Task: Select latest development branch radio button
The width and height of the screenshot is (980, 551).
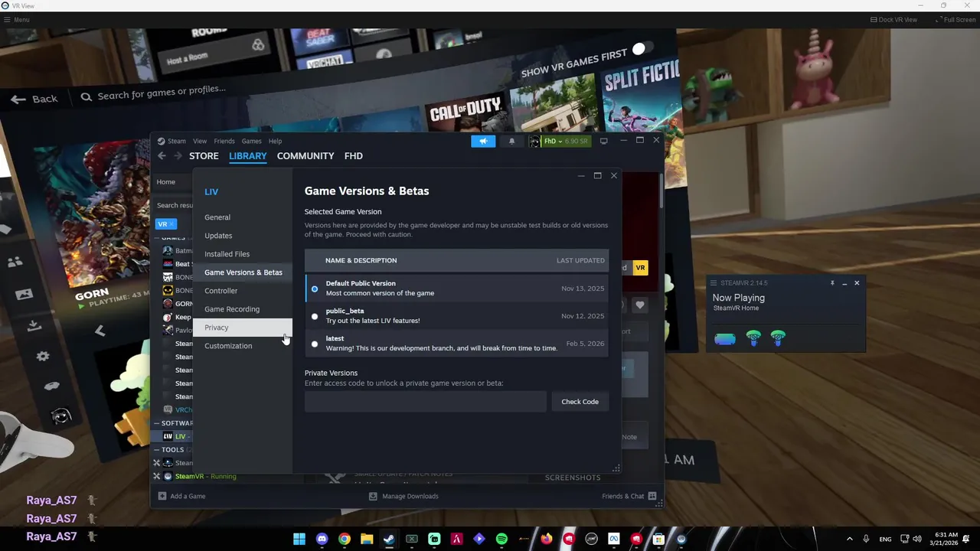Action: tap(315, 344)
